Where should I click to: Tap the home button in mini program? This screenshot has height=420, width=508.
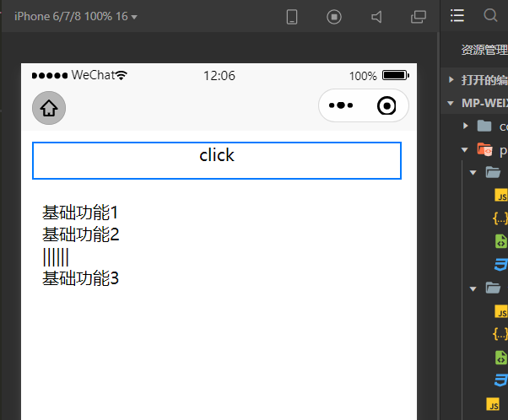[49, 108]
